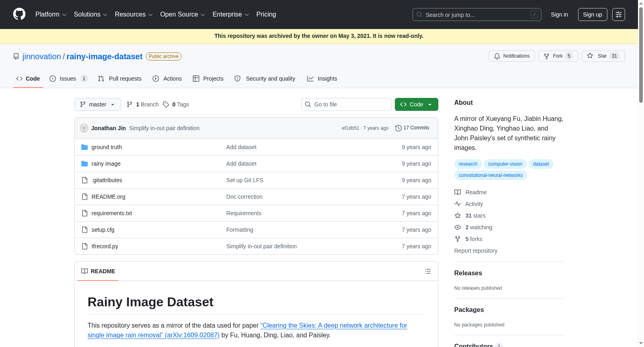Open the header menu icon beside Sign up
Screen dimensions: 644x347
coord(619,15)
